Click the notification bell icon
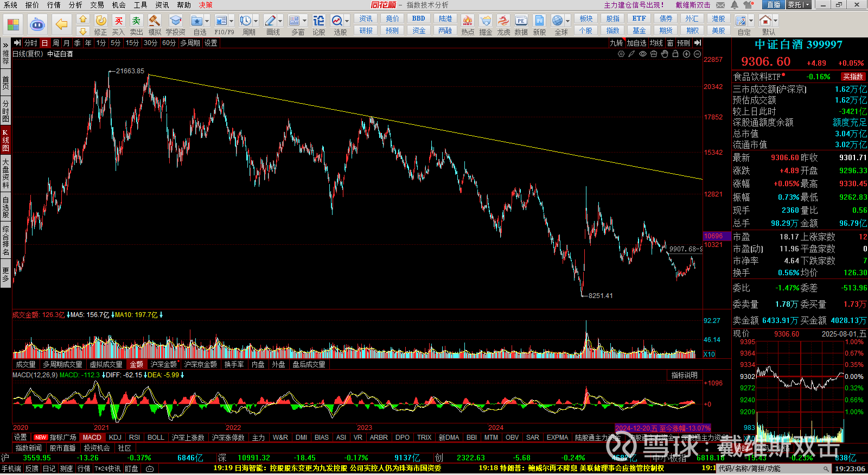Screen dimensions: 868x475 [735, 5]
